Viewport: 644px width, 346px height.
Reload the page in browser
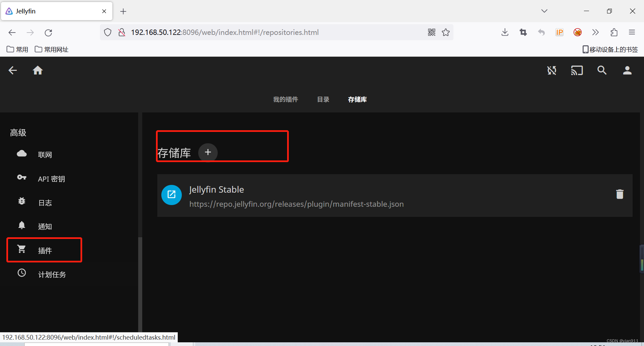pyautogui.click(x=48, y=33)
